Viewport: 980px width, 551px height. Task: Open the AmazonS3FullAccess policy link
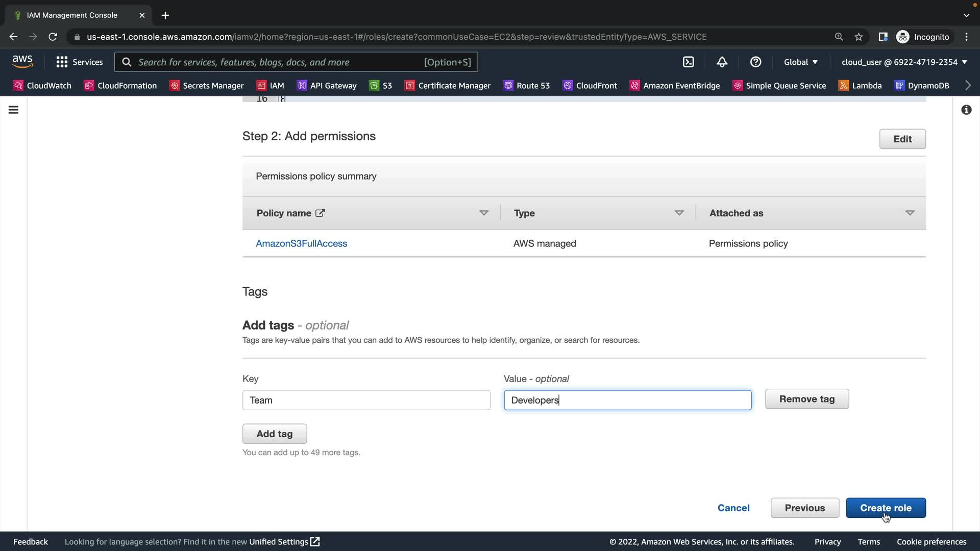[301, 243]
